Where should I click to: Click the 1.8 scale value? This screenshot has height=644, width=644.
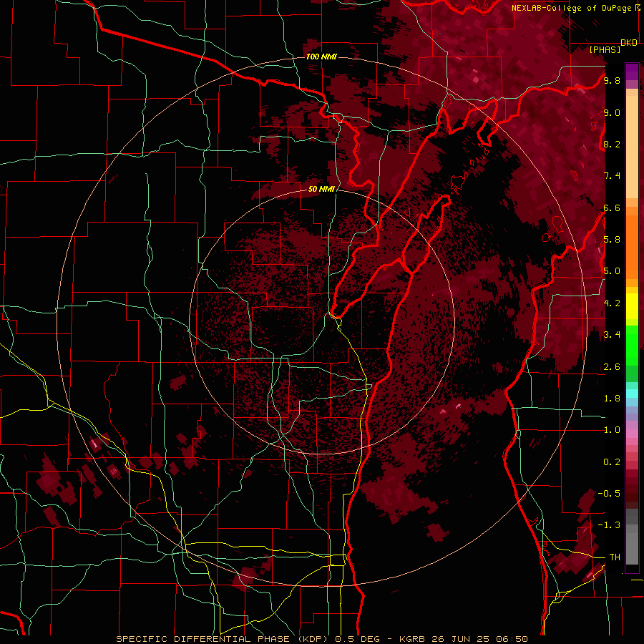(612, 399)
